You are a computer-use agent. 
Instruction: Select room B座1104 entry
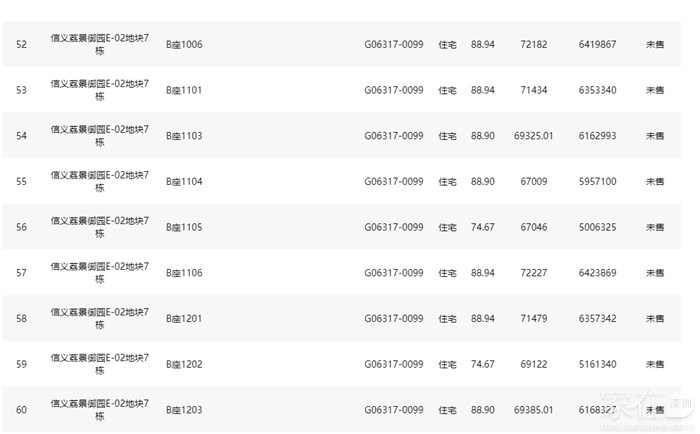[x=184, y=182]
